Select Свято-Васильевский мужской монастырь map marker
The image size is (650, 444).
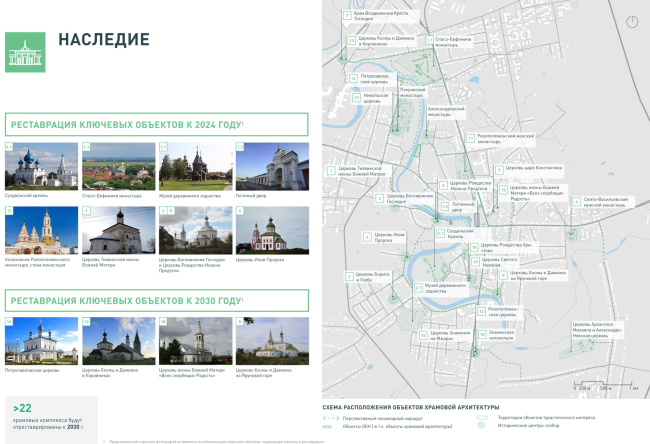577,200
